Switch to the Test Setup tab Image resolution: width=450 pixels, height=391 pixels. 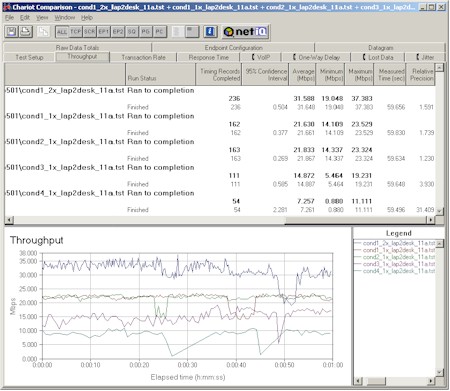tap(29, 57)
